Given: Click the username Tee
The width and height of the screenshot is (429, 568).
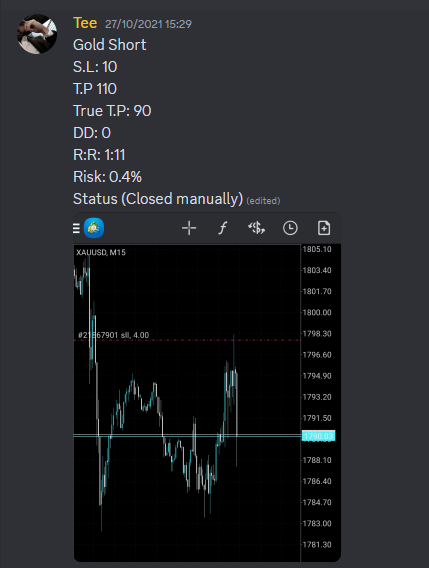Looking at the screenshot, I should (x=85, y=23).
